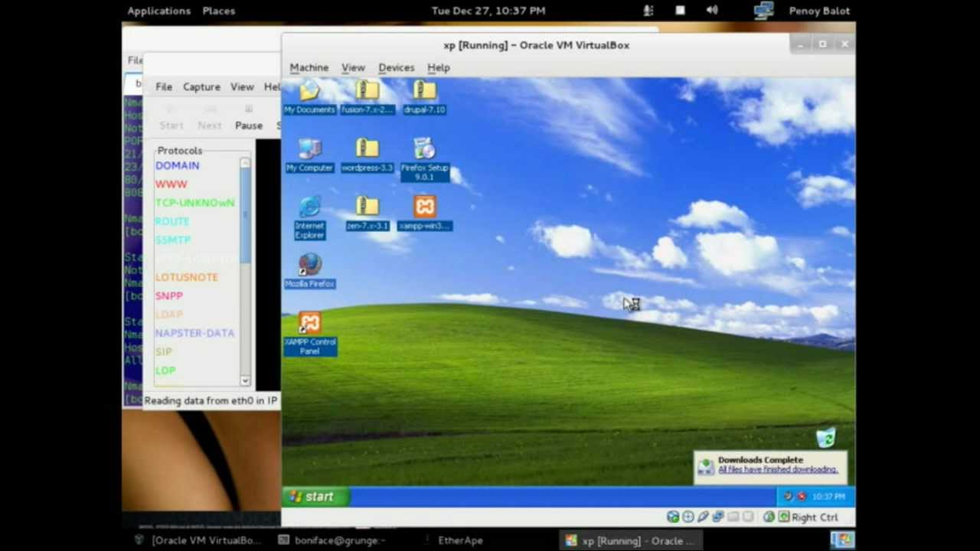980x551 pixels.
Task: Click Pause in the EtherApe toolbar
Action: pos(248,117)
